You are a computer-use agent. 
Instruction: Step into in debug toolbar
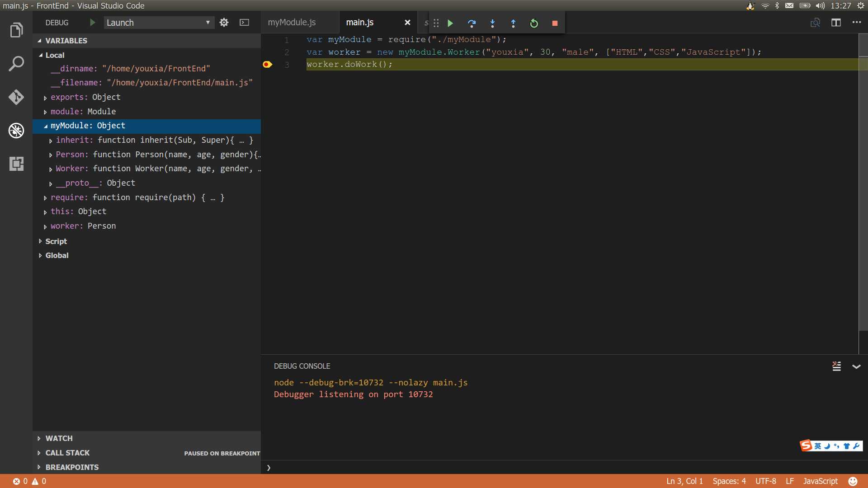492,23
